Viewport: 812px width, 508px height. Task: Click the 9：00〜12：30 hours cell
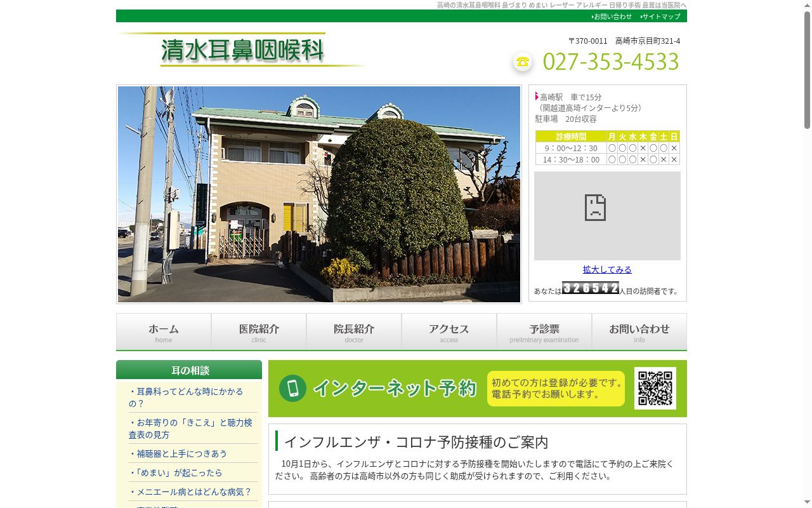point(570,148)
